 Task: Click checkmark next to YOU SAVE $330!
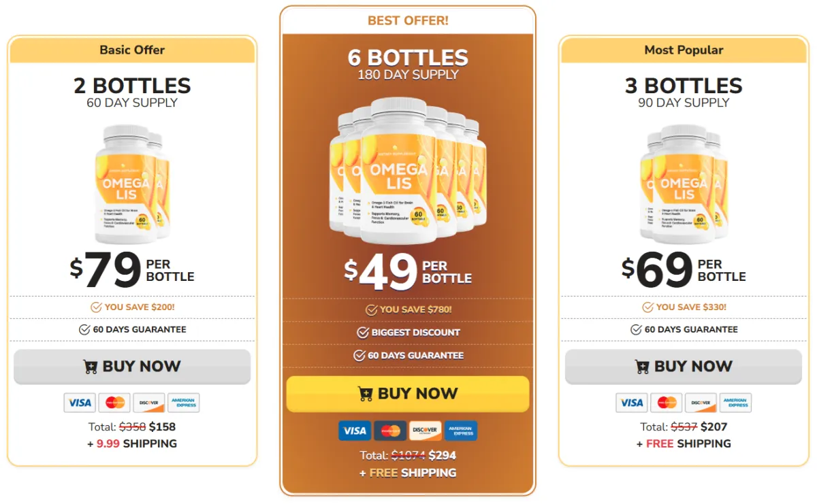coord(647,307)
